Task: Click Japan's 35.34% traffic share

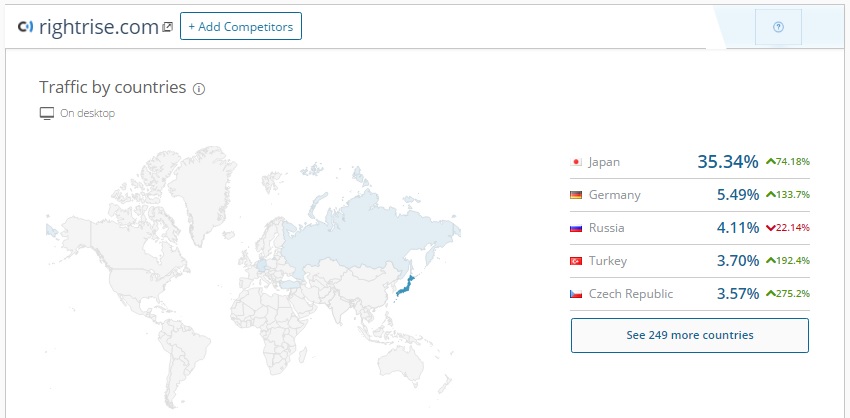Action: click(727, 162)
